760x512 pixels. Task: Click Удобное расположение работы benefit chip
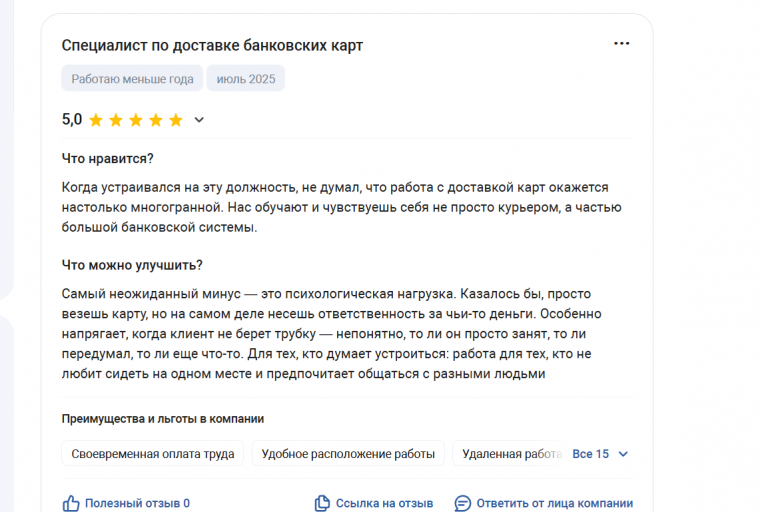[x=348, y=454]
